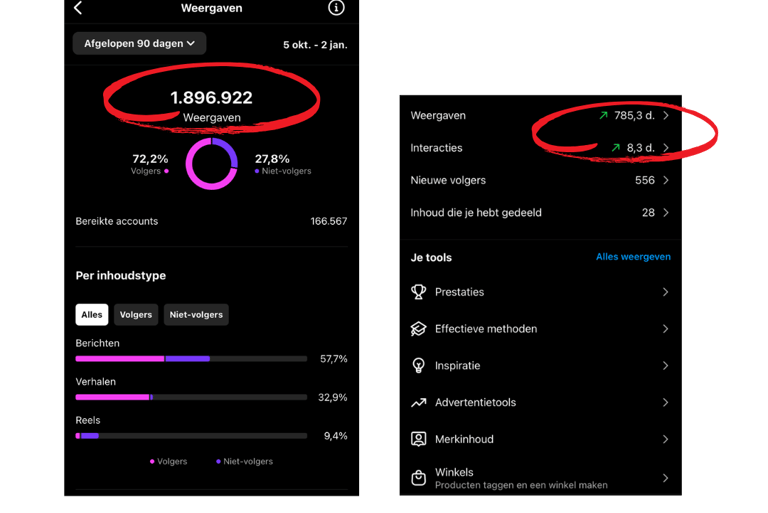The height and width of the screenshot is (513, 768).
Task: Click the Advertentietools trend arrow icon
Action: pyautogui.click(x=419, y=403)
